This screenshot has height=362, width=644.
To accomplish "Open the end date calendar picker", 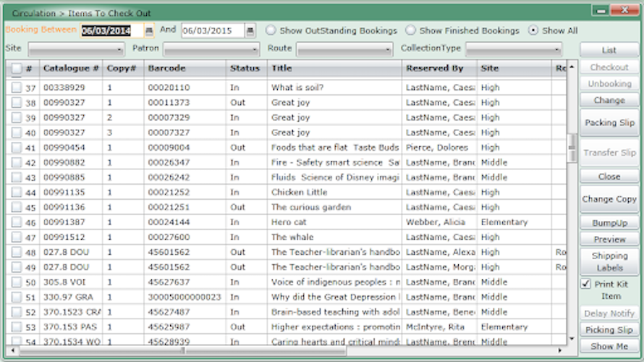I will pyautogui.click(x=250, y=31).
